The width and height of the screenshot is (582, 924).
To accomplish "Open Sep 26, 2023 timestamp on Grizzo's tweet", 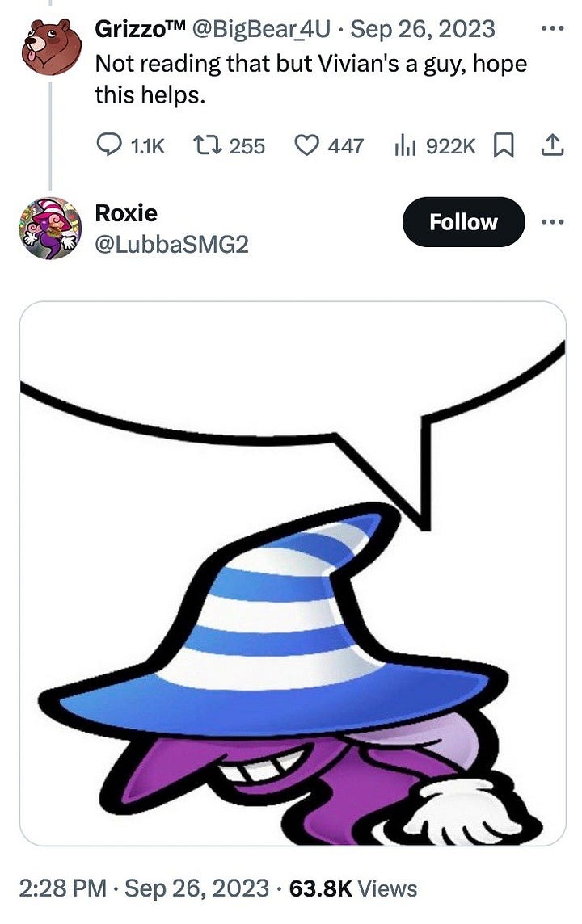I will 423,29.
